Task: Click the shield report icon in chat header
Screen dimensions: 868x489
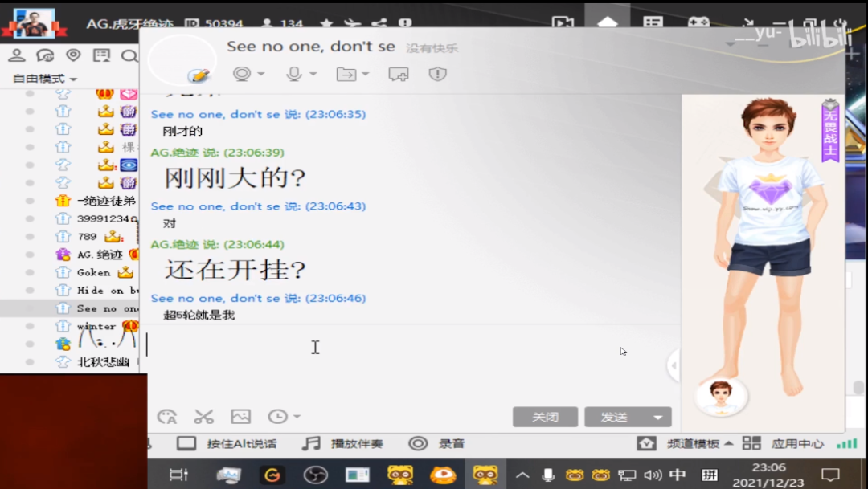Action: (x=437, y=74)
